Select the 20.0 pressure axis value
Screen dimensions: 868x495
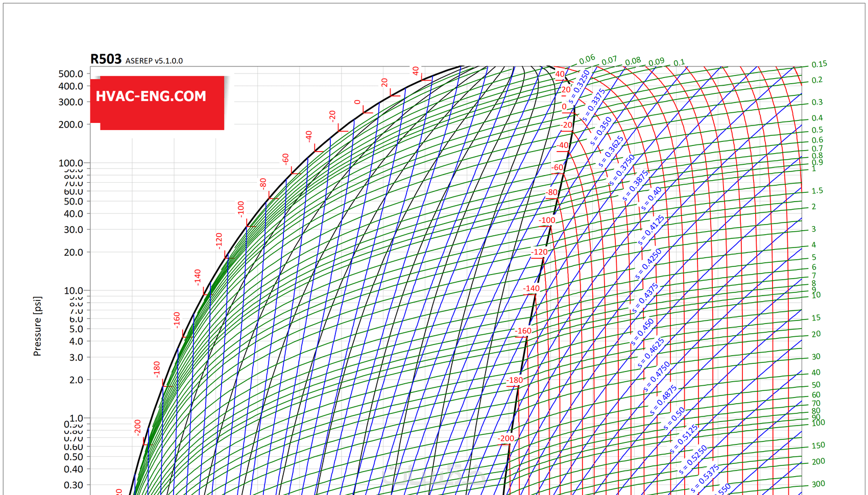tap(74, 252)
